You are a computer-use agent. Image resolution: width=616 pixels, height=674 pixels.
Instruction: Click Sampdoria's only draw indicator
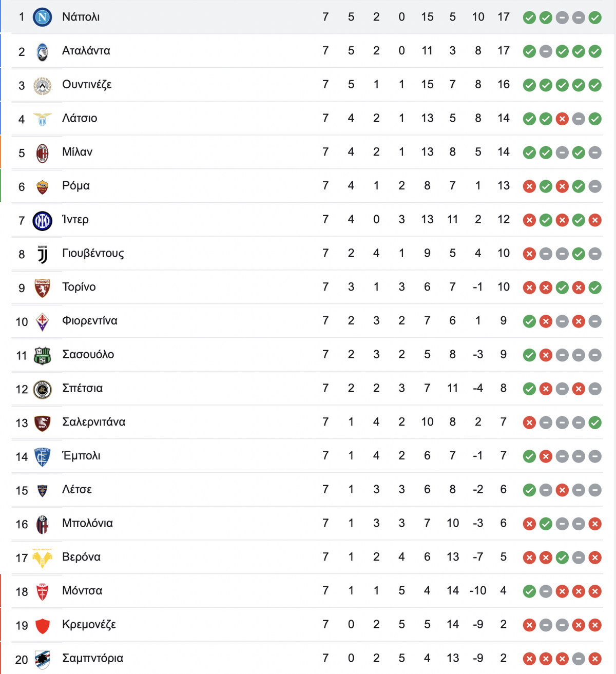coord(579,659)
